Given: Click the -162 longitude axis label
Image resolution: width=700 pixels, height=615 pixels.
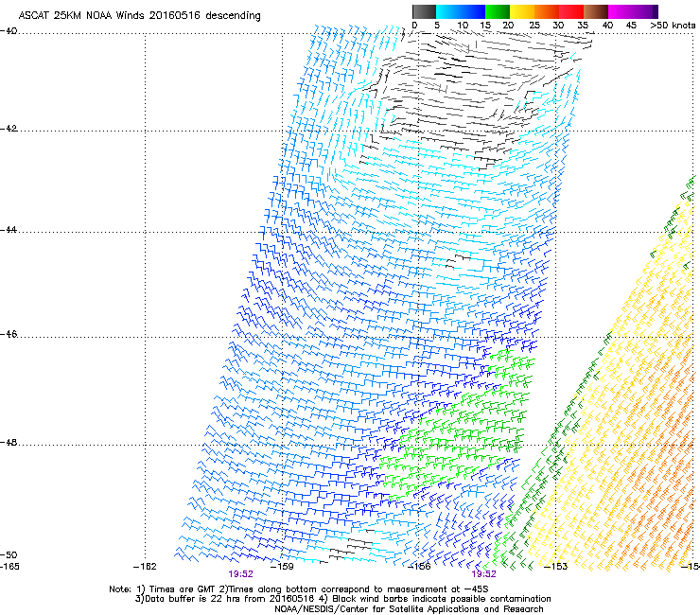Looking at the screenshot, I should (145, 567).
